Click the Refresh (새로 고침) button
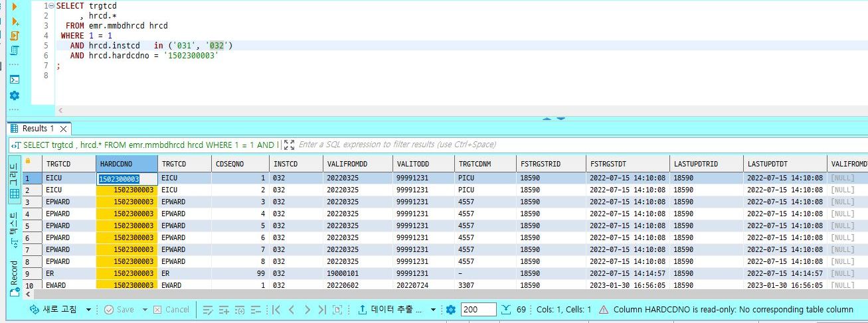 pyautogui.click(x=53, y=310)
